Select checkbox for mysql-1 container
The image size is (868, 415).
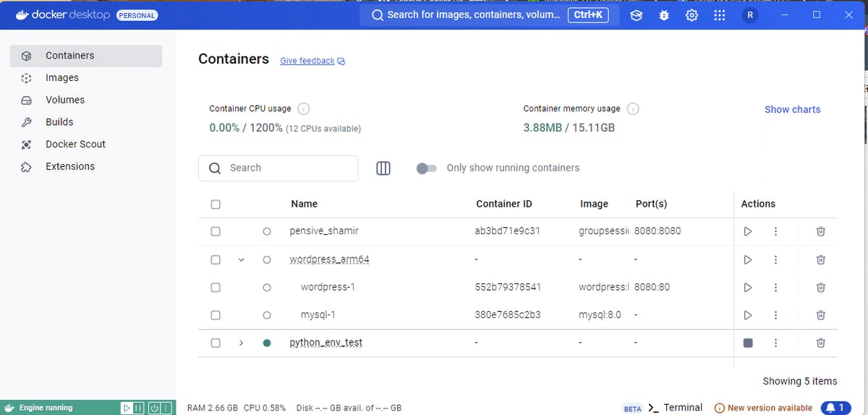(216, 315)
